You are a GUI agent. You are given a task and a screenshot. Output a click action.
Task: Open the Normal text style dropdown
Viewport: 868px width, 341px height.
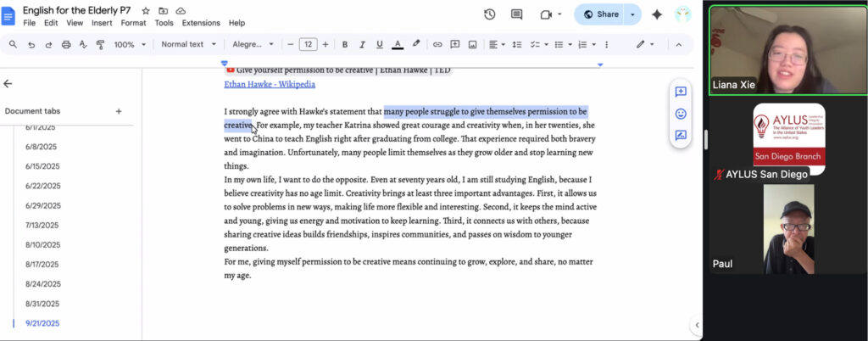(x=188, y=44)
